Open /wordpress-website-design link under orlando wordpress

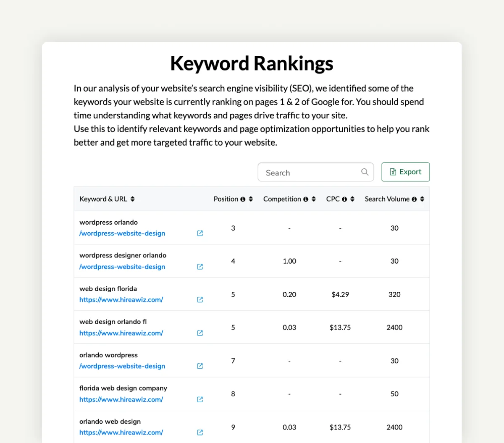pos(122,366)
